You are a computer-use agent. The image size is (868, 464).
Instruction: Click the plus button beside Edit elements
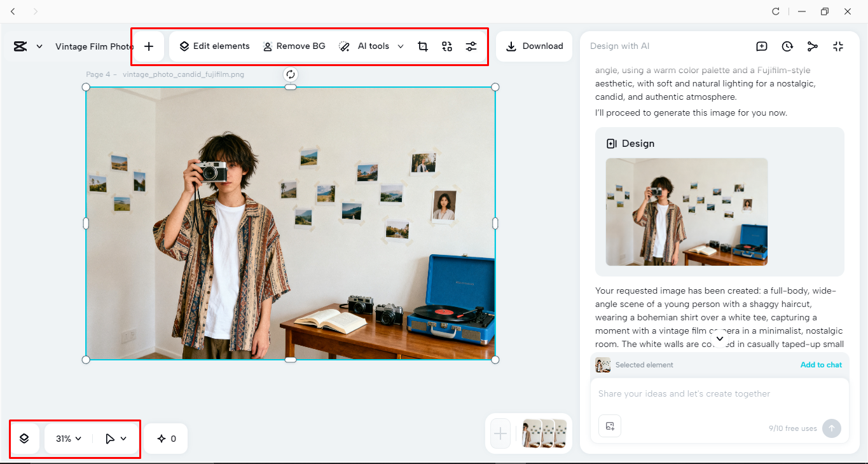point(149,46)
